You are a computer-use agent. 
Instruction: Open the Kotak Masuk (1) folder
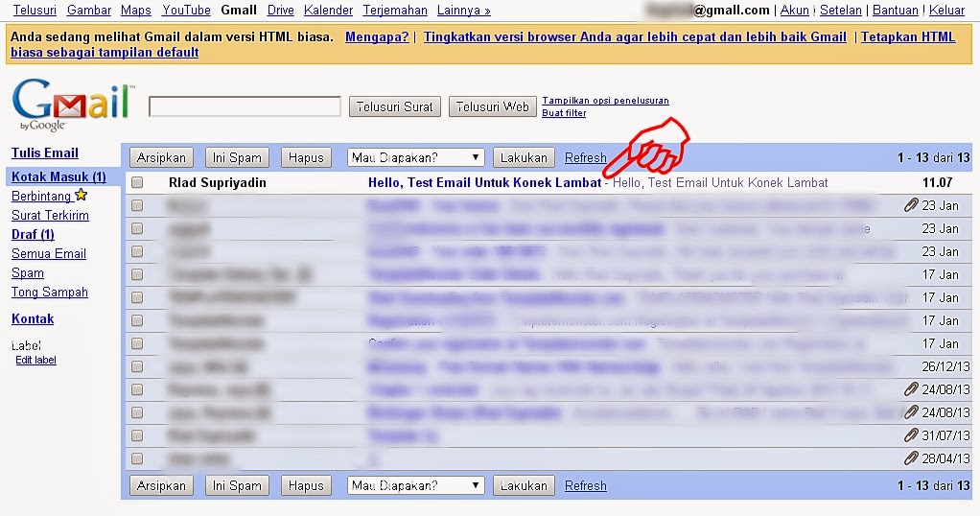click(58, 177)
